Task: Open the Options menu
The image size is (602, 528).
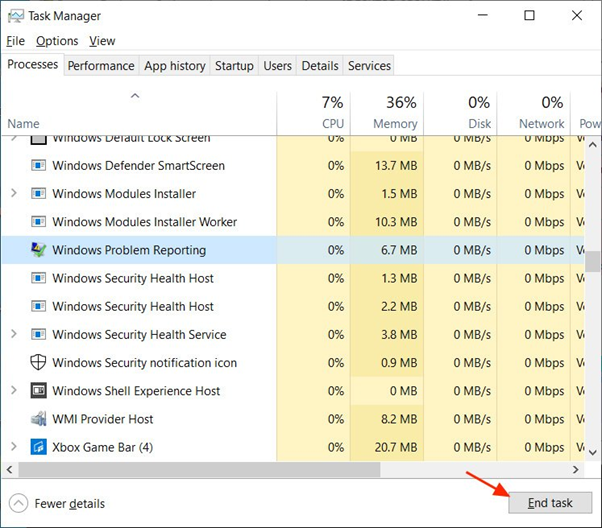Action: click(57, 41)
